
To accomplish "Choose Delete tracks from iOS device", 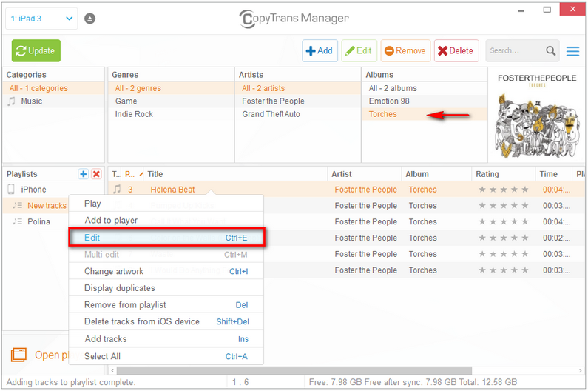I will [166, 322].
